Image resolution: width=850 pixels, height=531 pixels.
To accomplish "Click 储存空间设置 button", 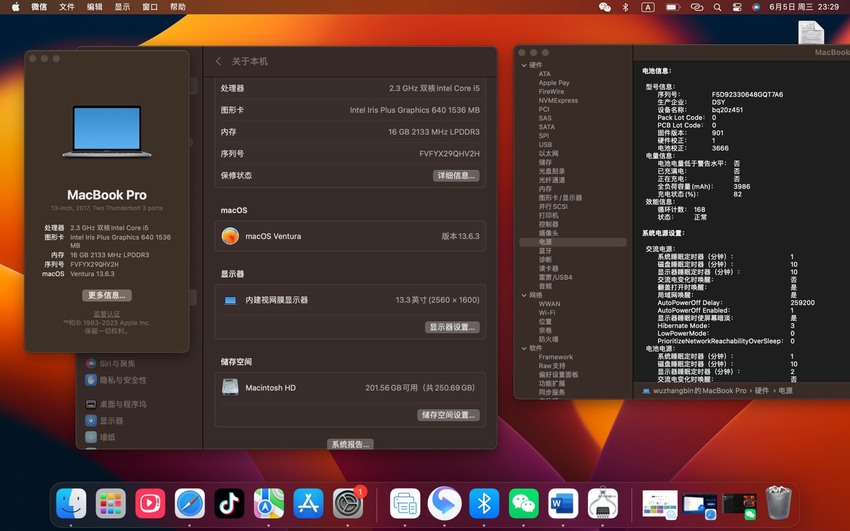I will point(448,415).
